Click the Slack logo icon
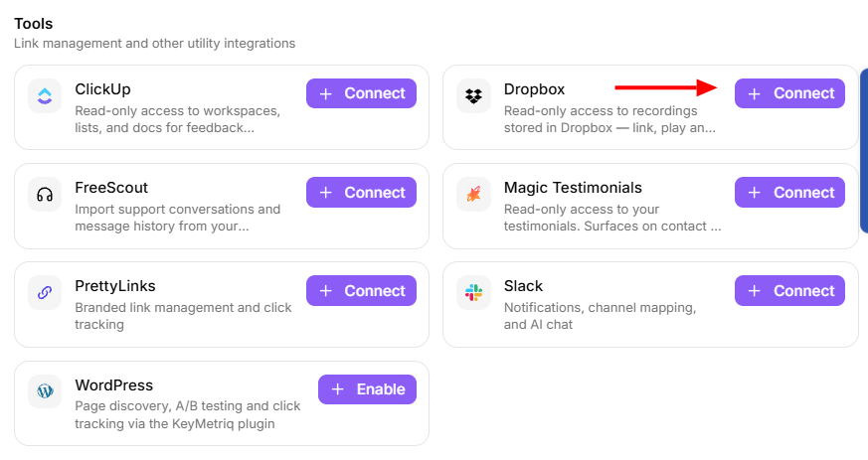Screen dimensions: 868x460 click(473, 292)
